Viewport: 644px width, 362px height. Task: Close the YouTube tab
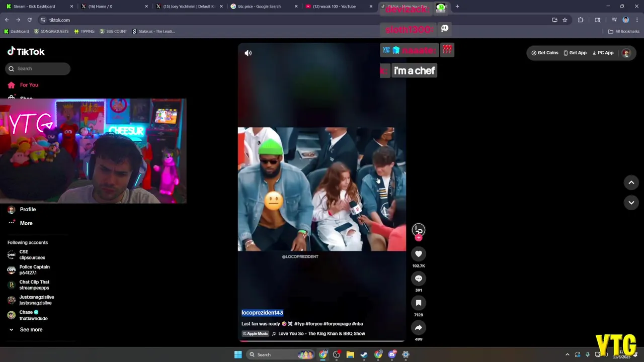pyautogui.click(x=371, y=7)
